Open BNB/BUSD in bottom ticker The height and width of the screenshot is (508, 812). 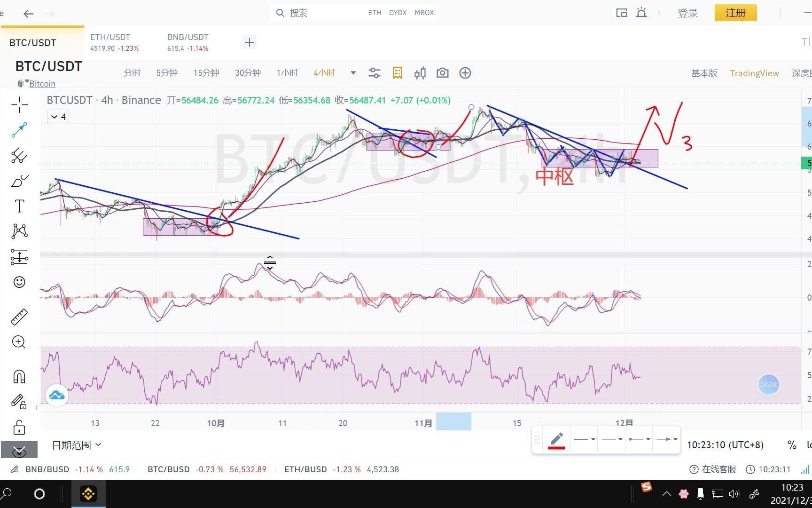pos(78,469)
